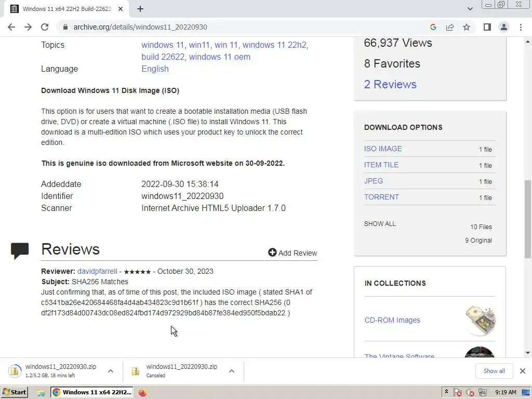Download the ITEM TILE option
Viewport: 532px width, 399px height.
coord(381,165)
